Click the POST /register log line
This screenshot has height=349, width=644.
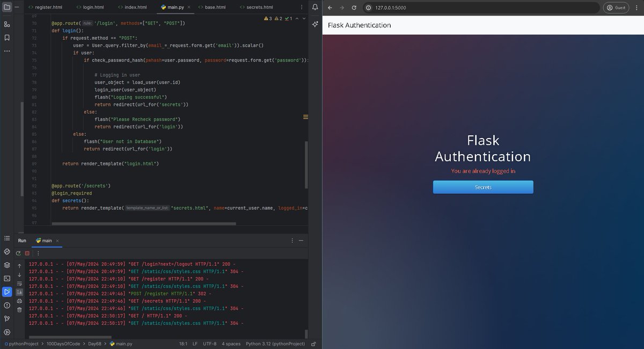pyautogui.click(x=120, y=294)
